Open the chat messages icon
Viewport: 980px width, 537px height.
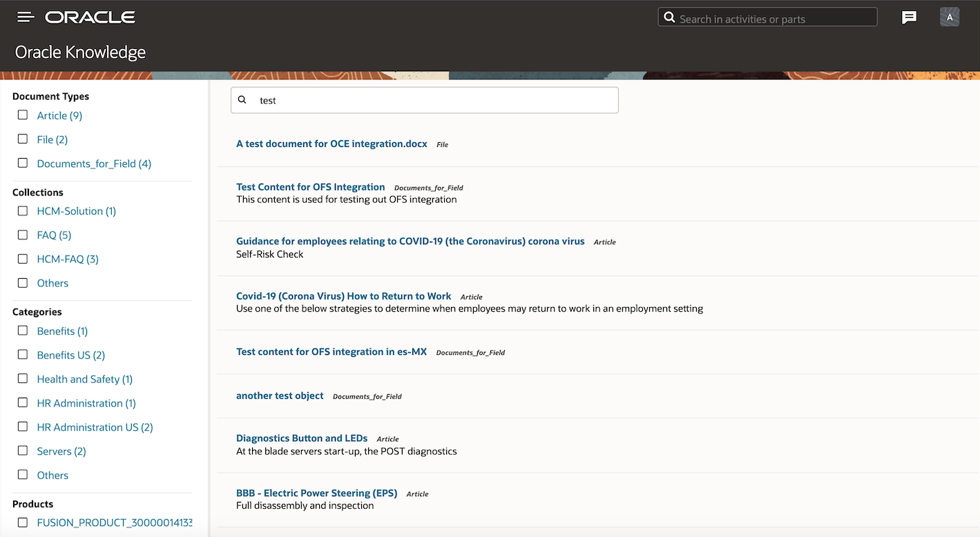click(x=910, y=17)
